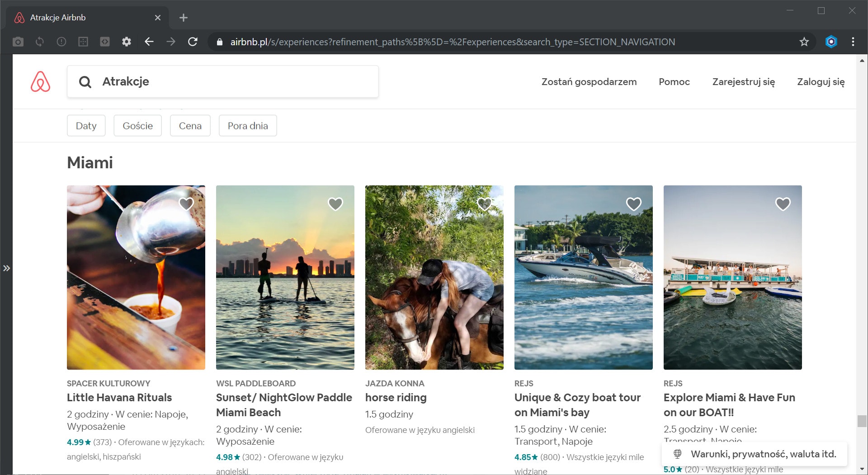The width and height of the screenshot is (868, 475).
Task: Select the Atrakcje Airbnb browser tab
Action: tap(87, 18)
